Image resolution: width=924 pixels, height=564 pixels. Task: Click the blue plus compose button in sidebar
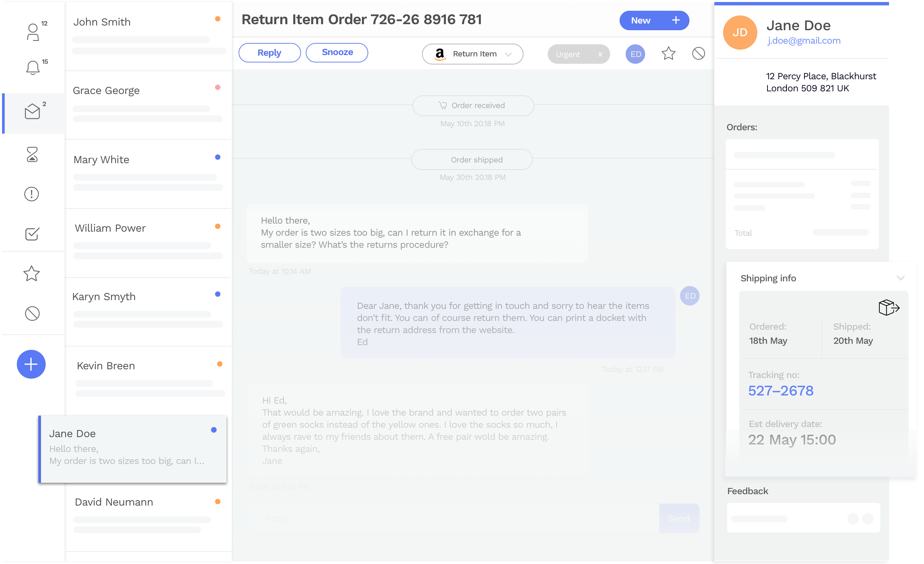(x=31, y=365)
